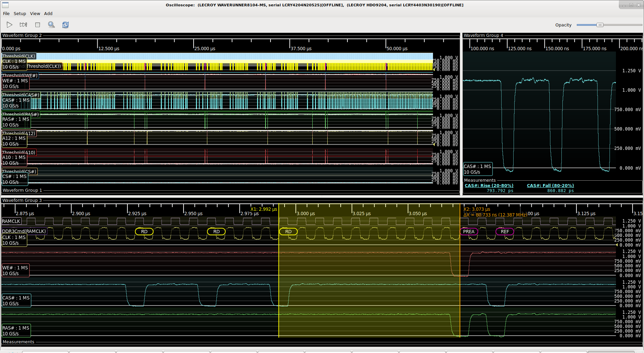Screen dimensions: 644x353
Task: Click the single-trigger skip-forward icon
Action: click(23, 25)
